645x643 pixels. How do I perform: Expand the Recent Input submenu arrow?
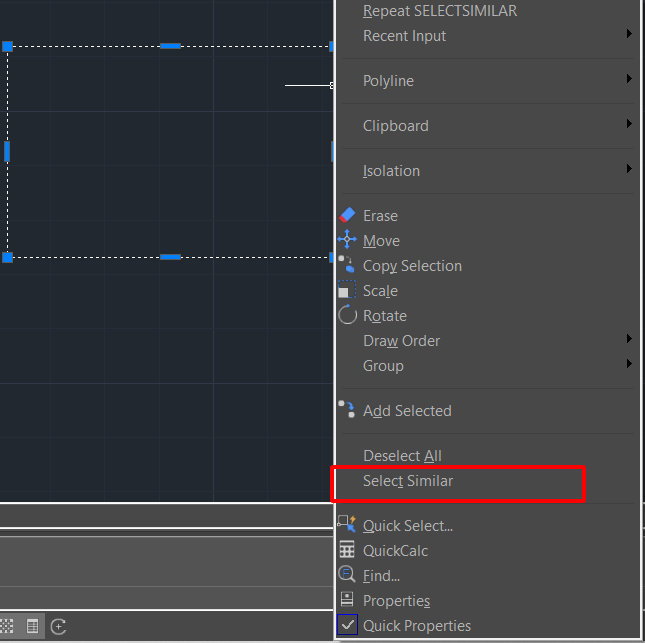tap(629, 34)
